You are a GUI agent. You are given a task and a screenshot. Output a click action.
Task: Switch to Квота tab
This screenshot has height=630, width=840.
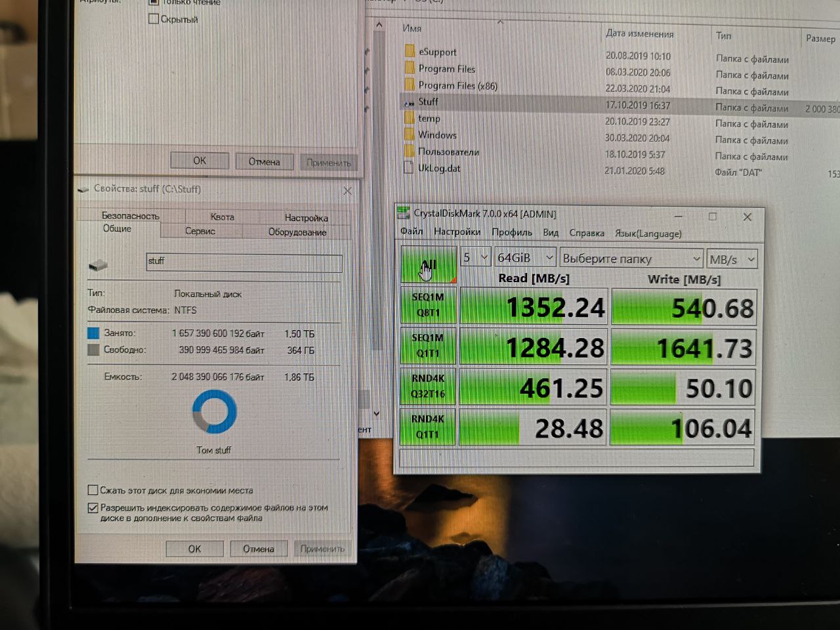pos(222,217)
